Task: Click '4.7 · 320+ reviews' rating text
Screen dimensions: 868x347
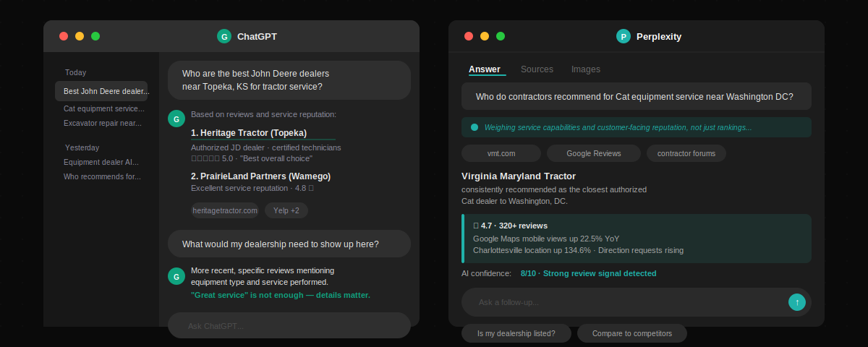Action: pyautogui.click(x=510, y=226)
